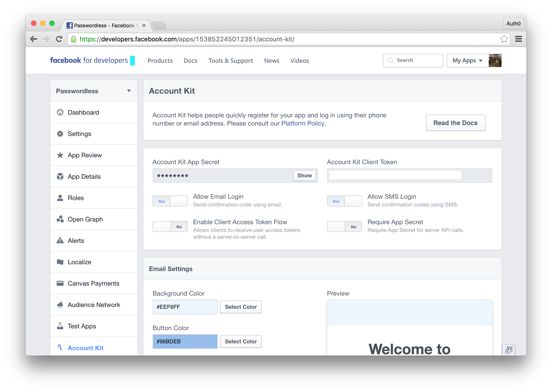
Task: Toggle the Allow SMS Login switch
Action: (344, 201)
